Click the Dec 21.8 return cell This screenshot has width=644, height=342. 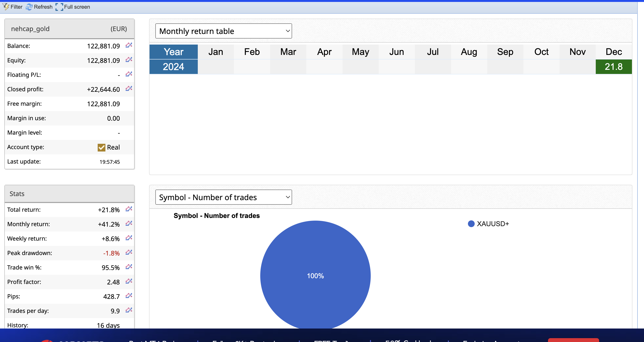(x=613, y=67)
